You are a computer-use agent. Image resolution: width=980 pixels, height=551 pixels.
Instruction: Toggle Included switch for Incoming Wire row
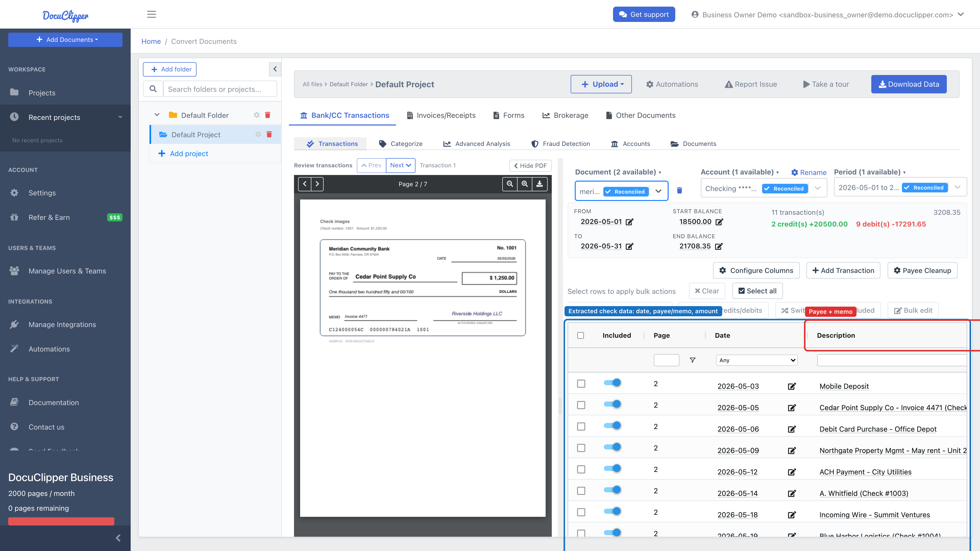[x=612, y=511]
